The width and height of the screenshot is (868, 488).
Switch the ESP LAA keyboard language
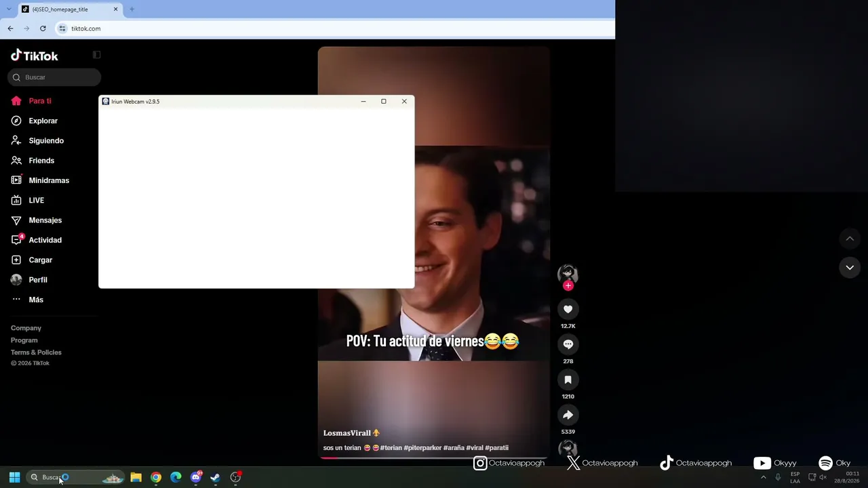click(x=795, y=477)
